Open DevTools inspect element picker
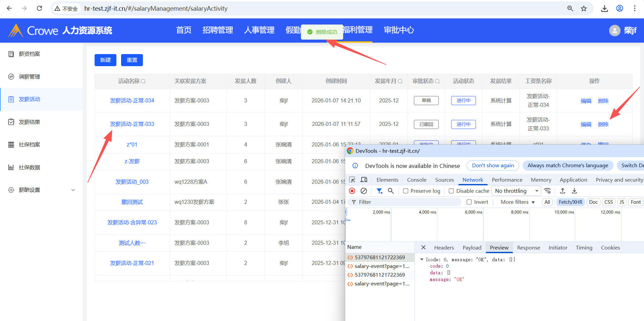This screenshot has width=644, height=321. tap(352, 180)
